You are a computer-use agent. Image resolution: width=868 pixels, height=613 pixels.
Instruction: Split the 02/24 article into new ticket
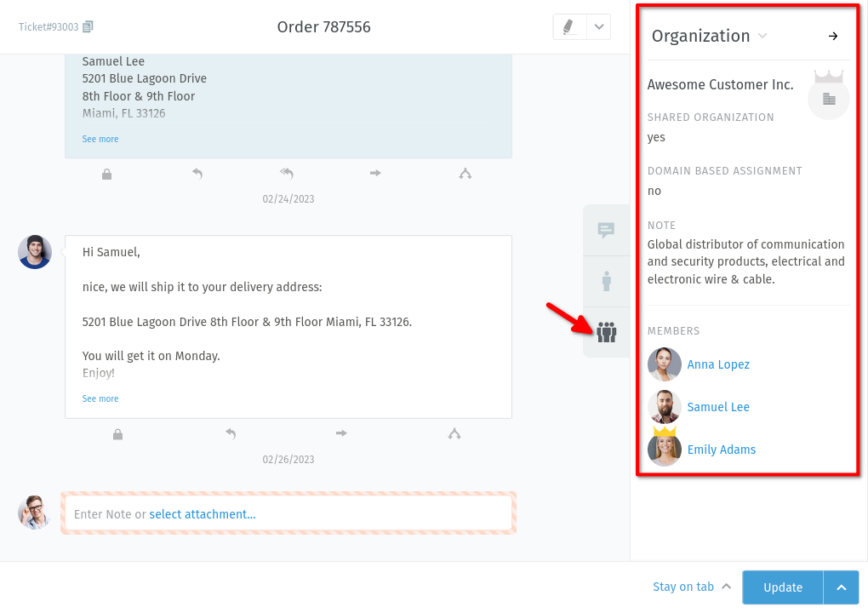[465, 173]
